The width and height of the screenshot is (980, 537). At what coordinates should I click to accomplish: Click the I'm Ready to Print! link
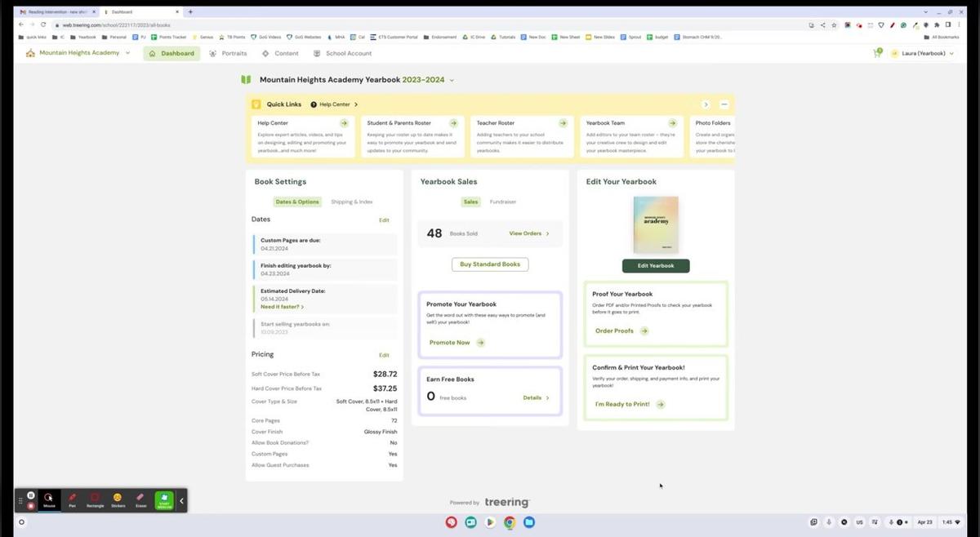622,404
